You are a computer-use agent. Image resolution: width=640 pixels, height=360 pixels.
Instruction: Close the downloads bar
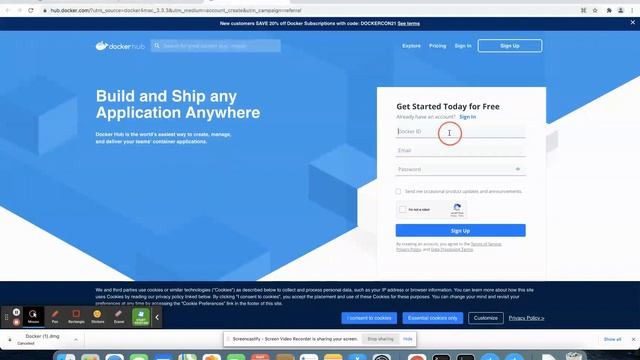click(633, 339)
